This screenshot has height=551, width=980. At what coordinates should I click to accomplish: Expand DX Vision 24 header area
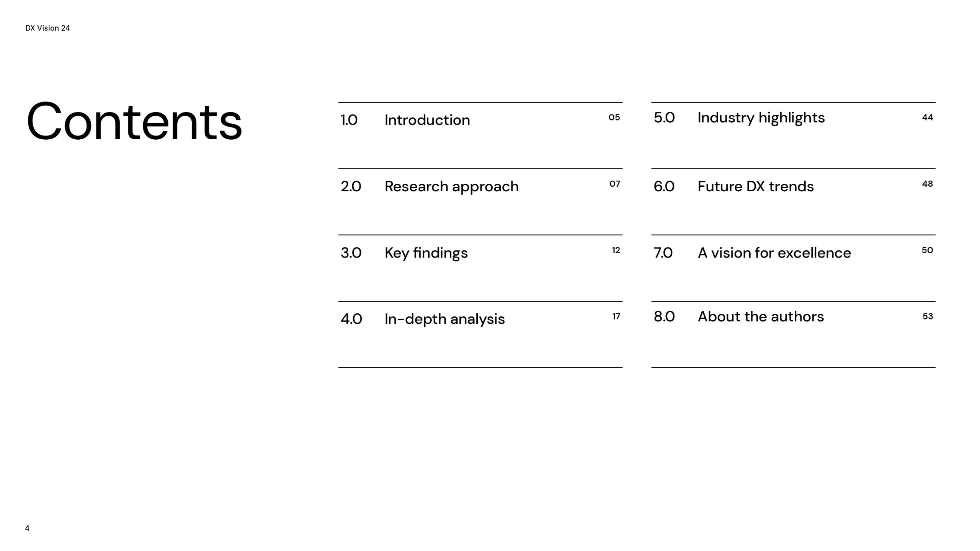[x=47, y=28]
